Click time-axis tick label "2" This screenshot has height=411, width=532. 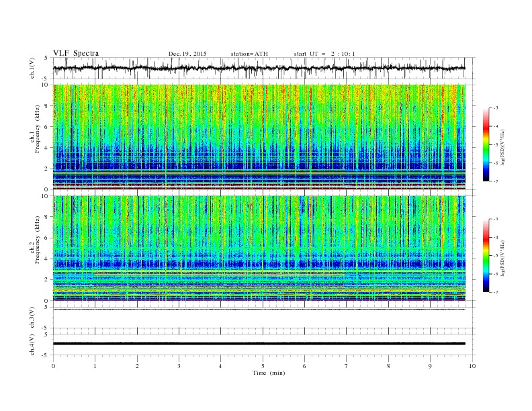137,366
